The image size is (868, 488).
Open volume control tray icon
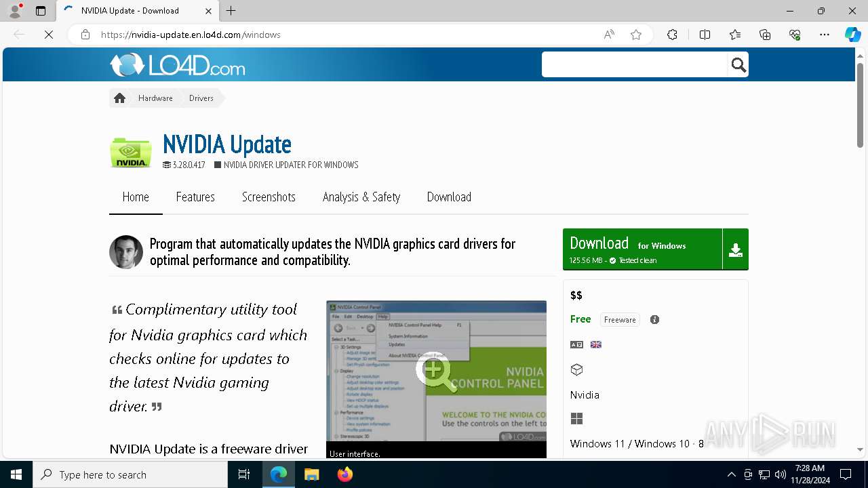coord(780,474)
